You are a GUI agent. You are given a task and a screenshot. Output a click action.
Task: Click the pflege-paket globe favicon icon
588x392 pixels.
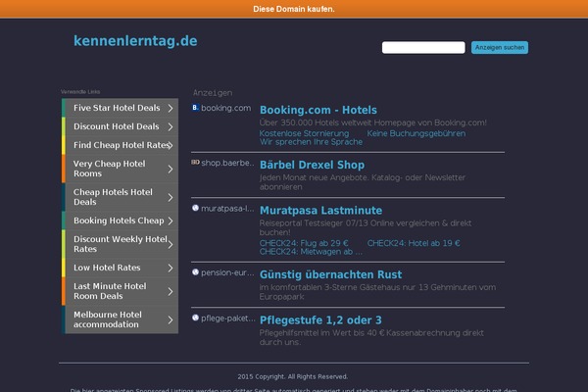pyautogui.click(x=195, y=318)
